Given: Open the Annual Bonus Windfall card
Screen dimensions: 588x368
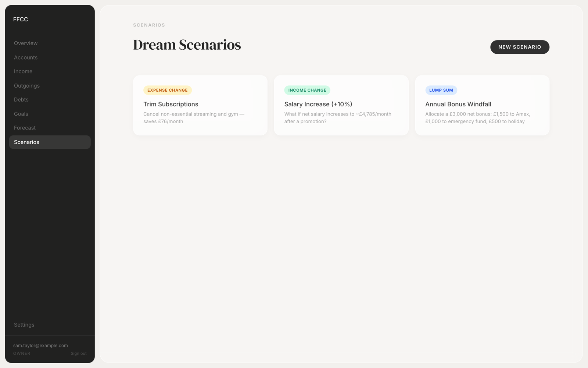Looking at the screenshot, I should click(482, 105).
